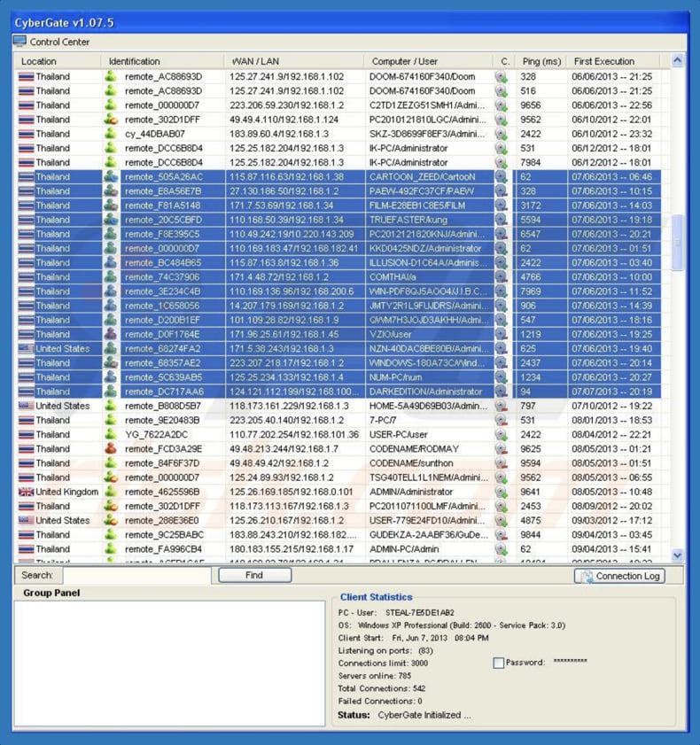Toggle the Password checkbox
Image resolution: width=700 pixels, height=745 pixels.
coord(499,663)
